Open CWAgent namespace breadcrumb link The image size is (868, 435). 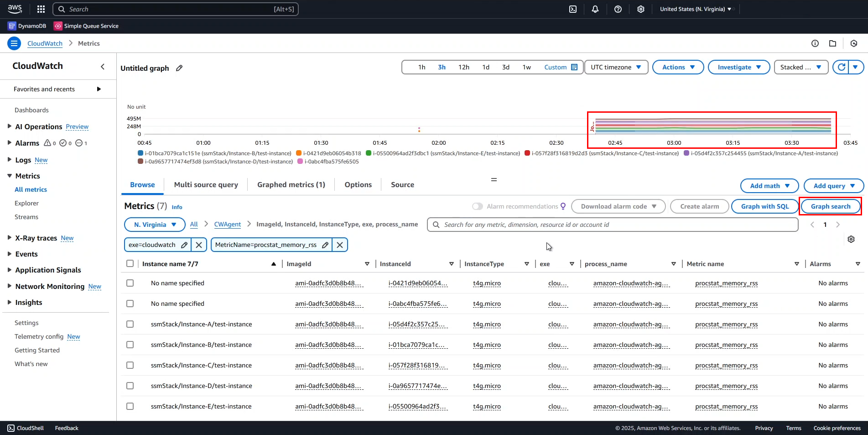coord(227,224)
